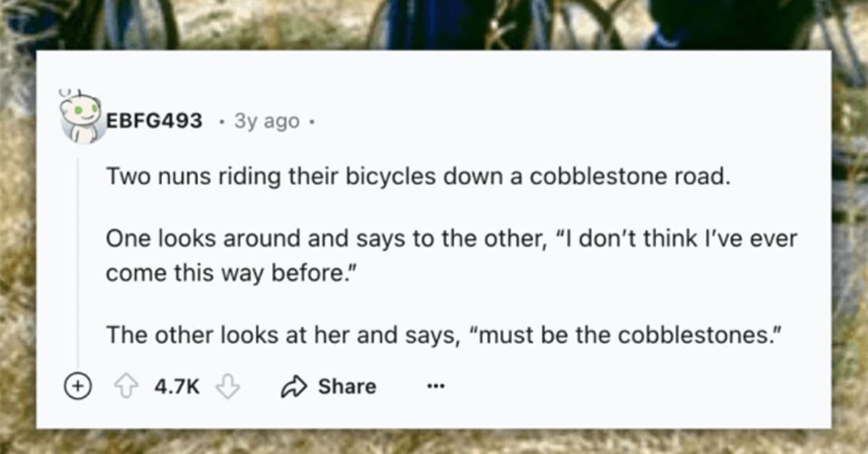Viewport: 868px width, 454px height.
Task: Click the 4.7K vote count
Action: pyautogui.click(x=176, y=387)
